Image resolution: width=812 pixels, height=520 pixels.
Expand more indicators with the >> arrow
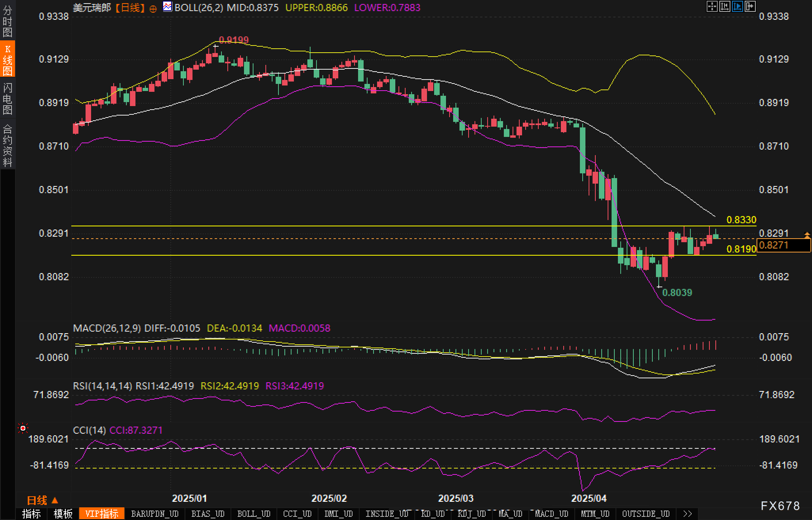[x=688, y=514]
